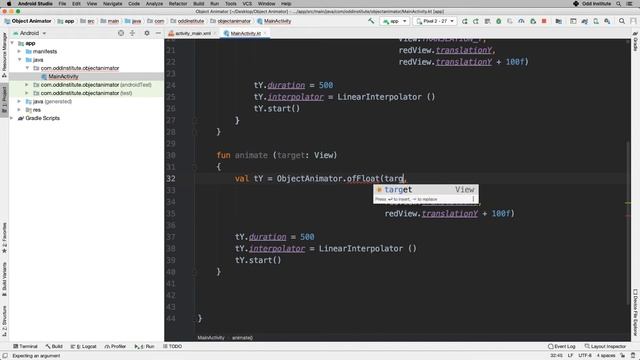Screen dimensions: 640x360
Task: Open the Pixel 2 device selector dropdown
Action: (x=435, y=21)
